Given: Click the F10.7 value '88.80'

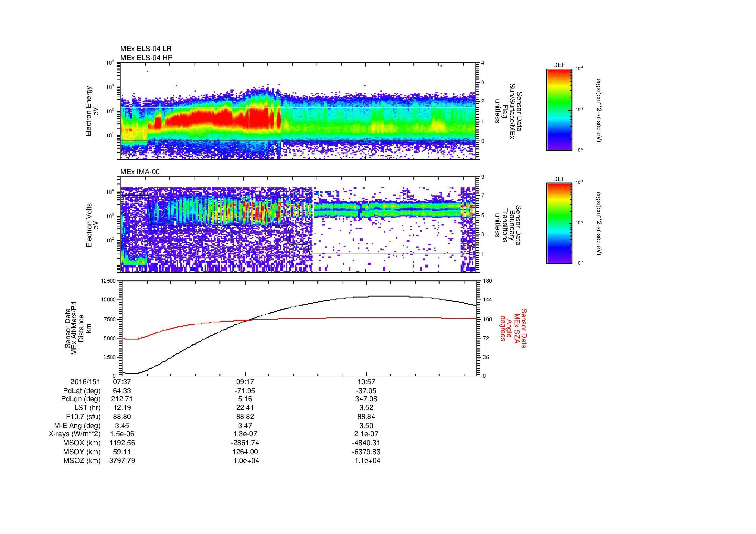Looking at the screenshot, I should pos(122,416).
